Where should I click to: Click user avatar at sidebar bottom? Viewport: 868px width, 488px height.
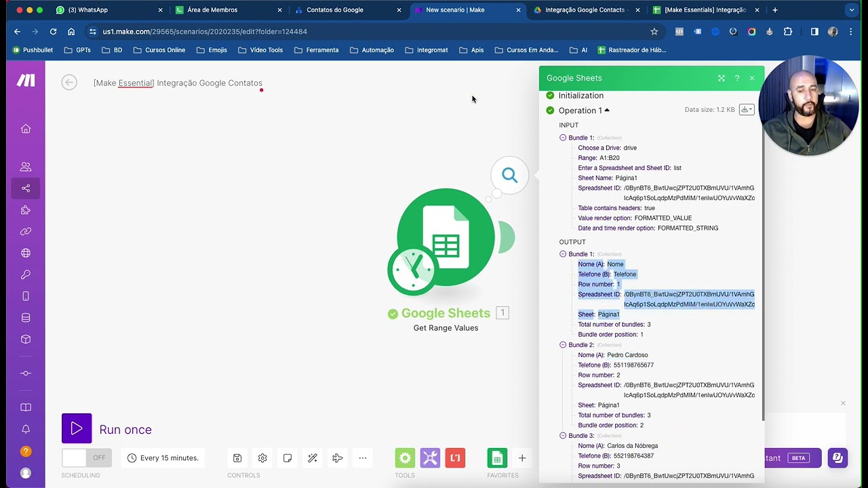[26, 473]
